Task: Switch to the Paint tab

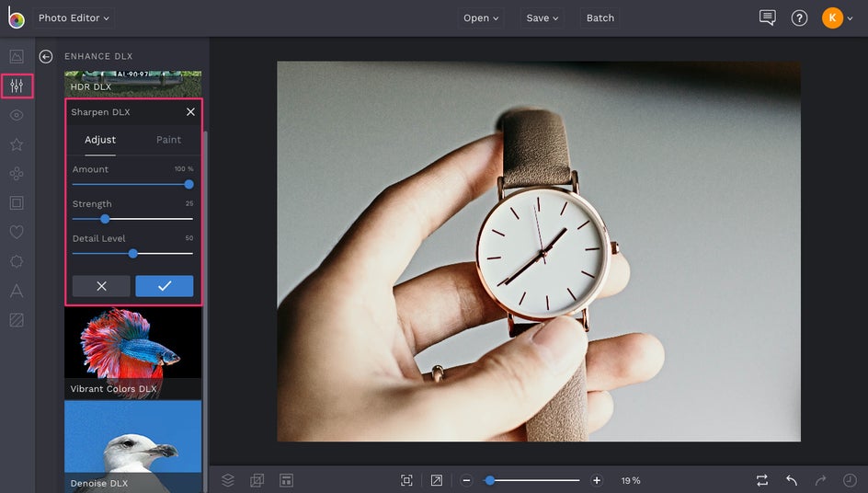Action: (x=168, y=140)
